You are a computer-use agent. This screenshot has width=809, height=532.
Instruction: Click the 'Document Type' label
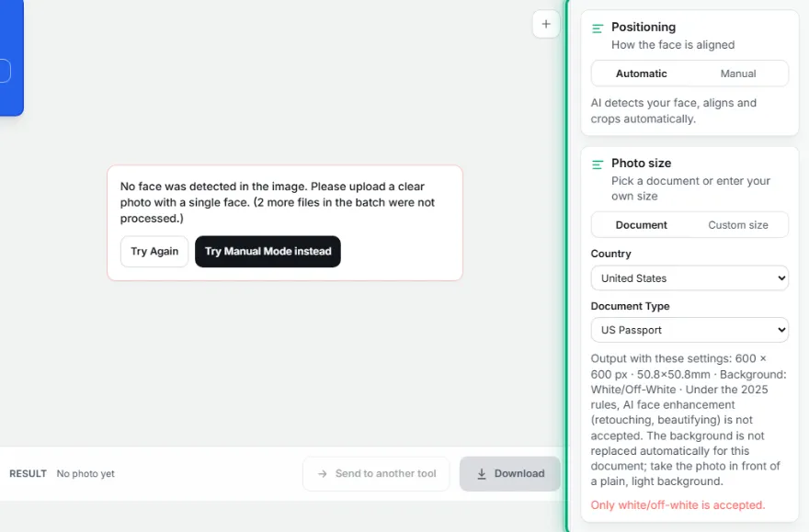(x=630, y=306)
